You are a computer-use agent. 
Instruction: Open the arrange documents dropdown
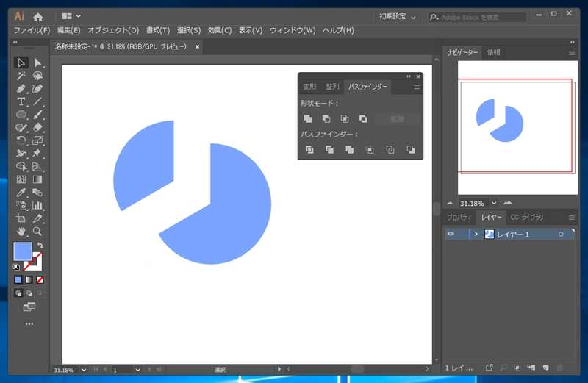coord(71,16)
